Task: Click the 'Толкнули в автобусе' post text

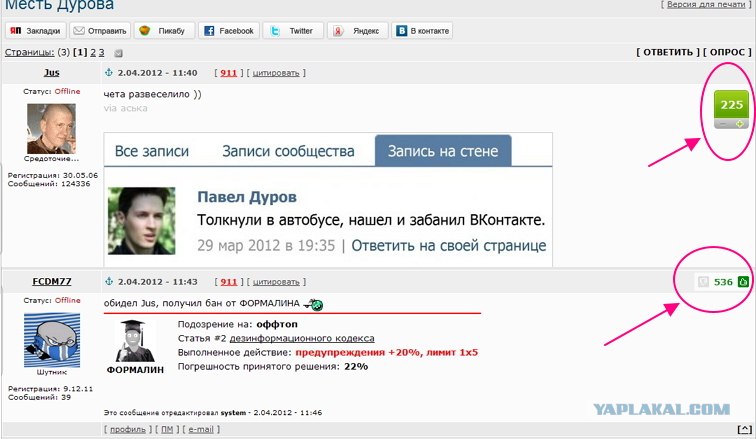Action: click(x=371, y=220)
